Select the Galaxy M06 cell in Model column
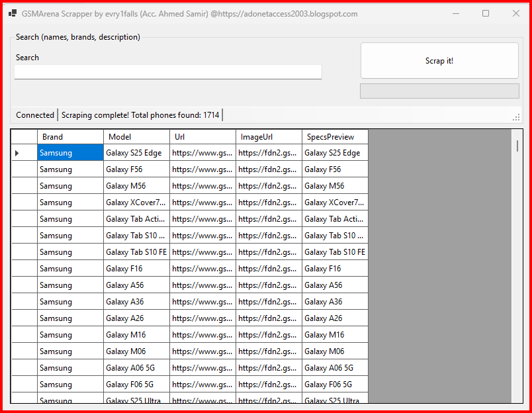The image size is (532, 413). pos(136,351)
